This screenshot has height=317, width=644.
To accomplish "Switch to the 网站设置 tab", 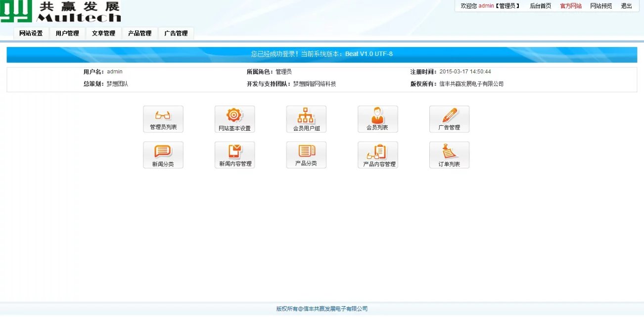I will point(31,34).
